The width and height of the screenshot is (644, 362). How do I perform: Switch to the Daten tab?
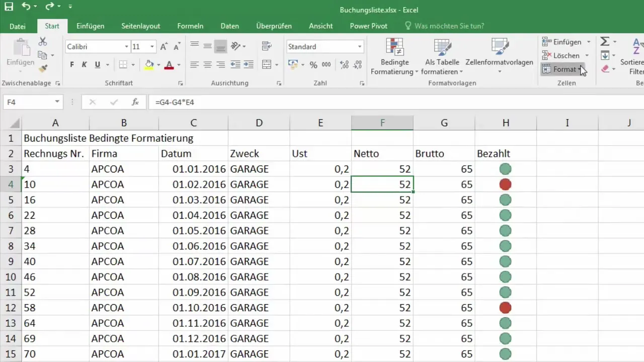pos(230,26)
